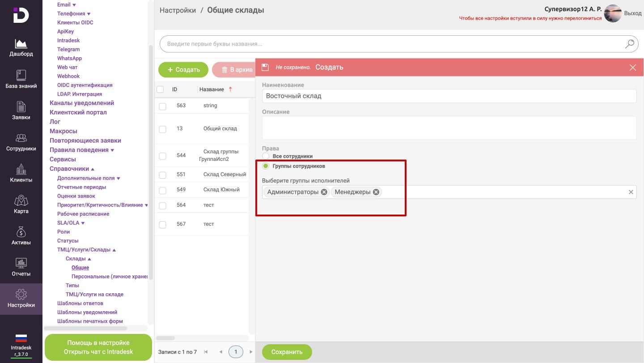Click into the Описание text field
The width and height of the screenshot is (644, 363).
(449, 128)
